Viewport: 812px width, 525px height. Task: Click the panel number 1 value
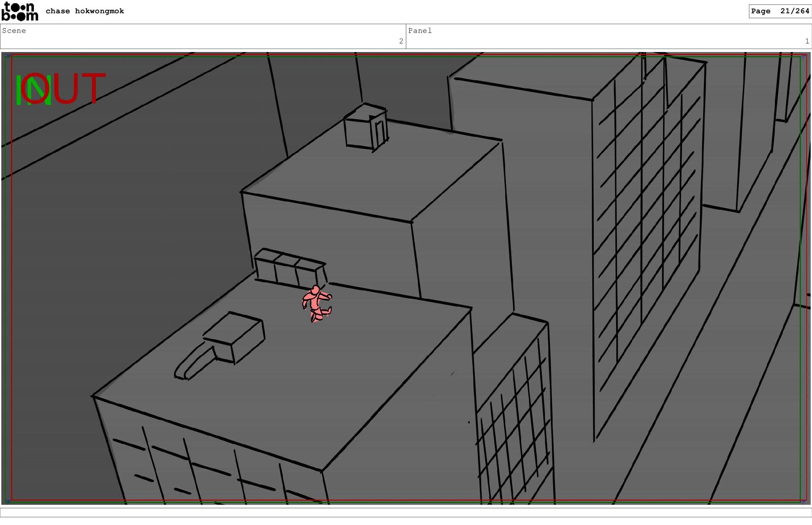[807, 41]
